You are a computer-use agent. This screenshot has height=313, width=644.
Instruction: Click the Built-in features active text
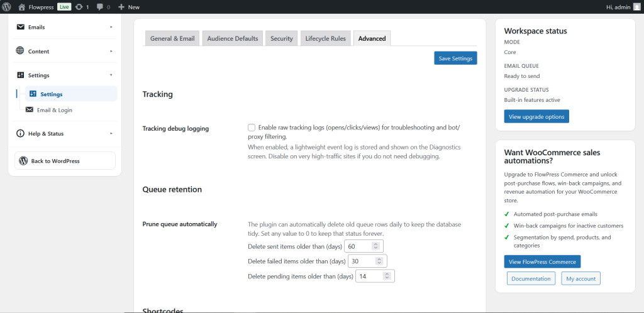click(532, 100)
